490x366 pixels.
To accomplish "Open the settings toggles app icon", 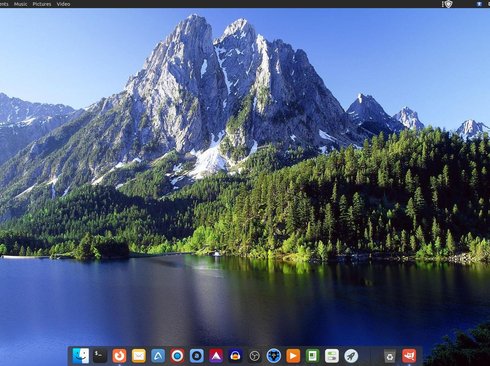I will tap(332, 356).
